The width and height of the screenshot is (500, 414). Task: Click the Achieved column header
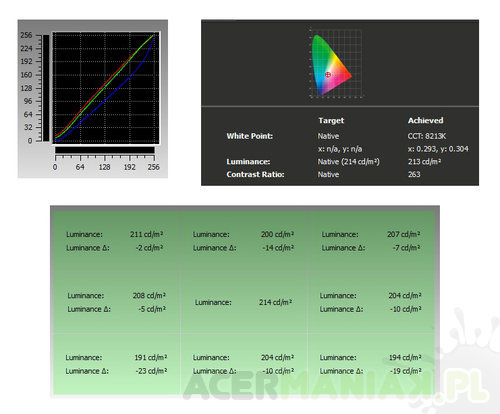click(426, 120)
